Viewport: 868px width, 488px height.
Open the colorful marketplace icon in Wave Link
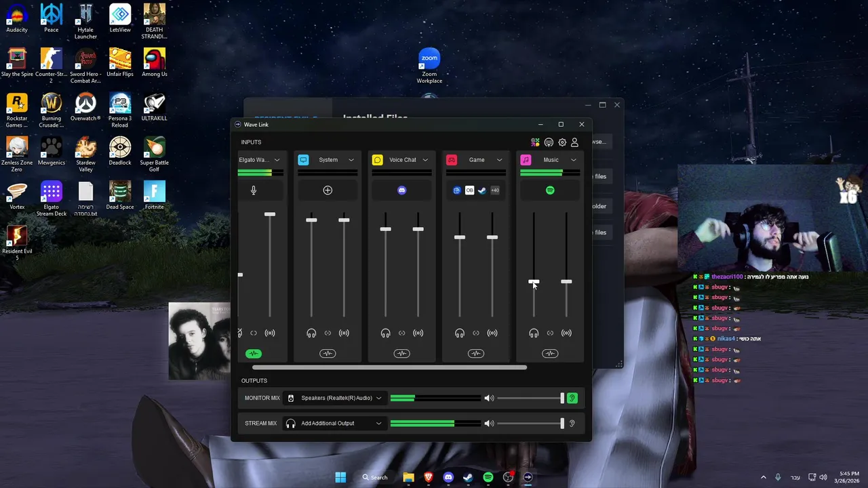click(535, 142)
